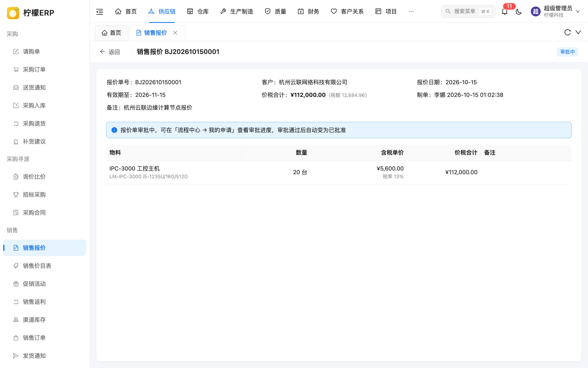Open the 客户关系 top menu

(x=347, y=11)
